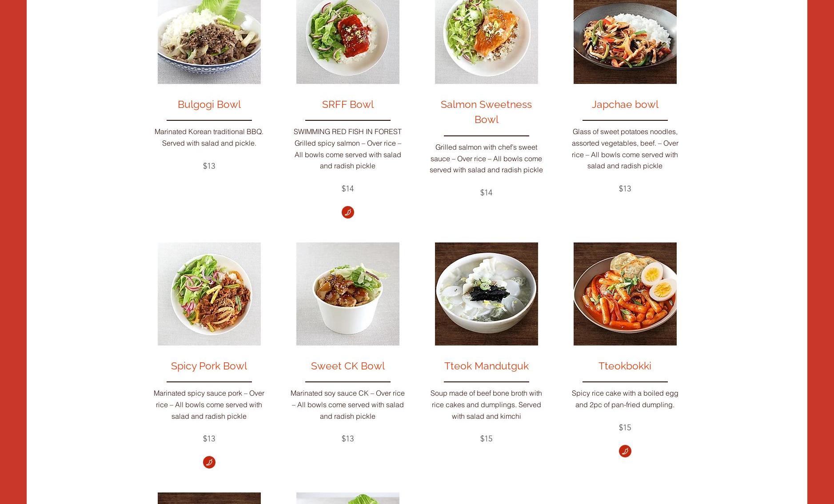Click the chili pepper icon under Spicy Pork Bowl

click(x=209, y=462)
